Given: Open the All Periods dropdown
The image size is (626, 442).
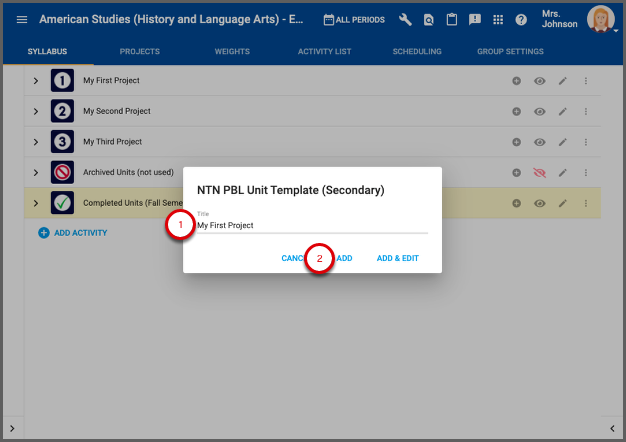Looking at the screenshot, I should [x=354, y=20].
